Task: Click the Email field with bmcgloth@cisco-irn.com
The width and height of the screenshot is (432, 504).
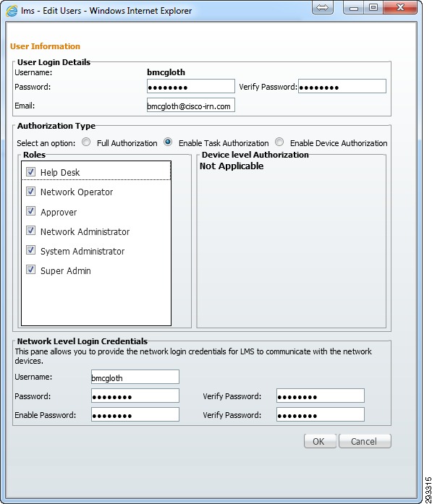Action: click(191, 105)
